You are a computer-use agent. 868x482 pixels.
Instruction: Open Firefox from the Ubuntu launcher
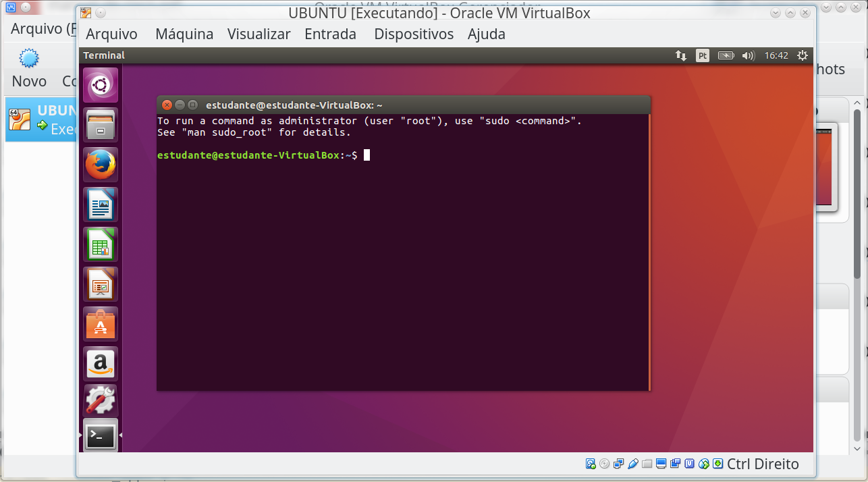[x=101, y=165]
